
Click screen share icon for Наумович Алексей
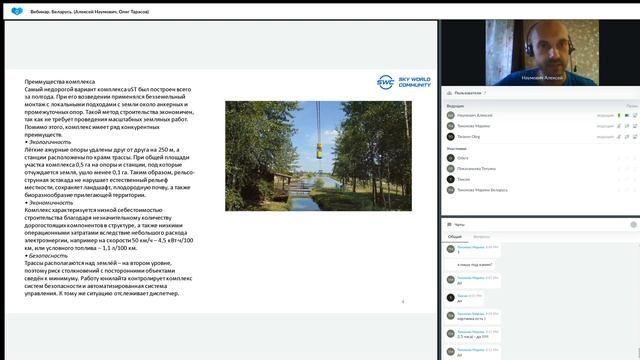pyautogui.click(x=635, y=116)
